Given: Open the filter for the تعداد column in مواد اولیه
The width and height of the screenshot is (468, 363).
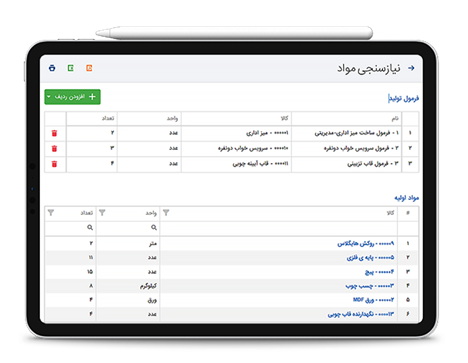Looking at the screenshot, I should click(51, 213).
